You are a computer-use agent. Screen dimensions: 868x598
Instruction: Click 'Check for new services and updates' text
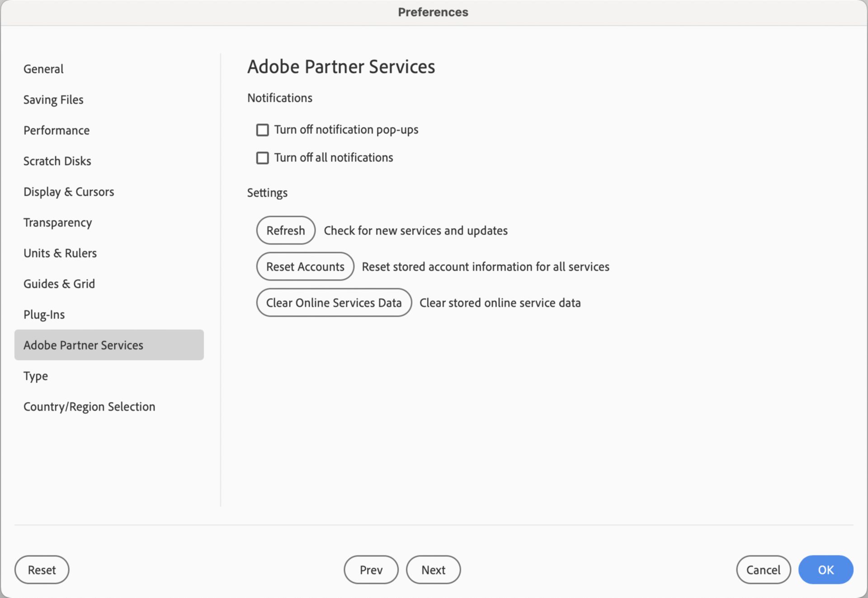coord(416,231)
